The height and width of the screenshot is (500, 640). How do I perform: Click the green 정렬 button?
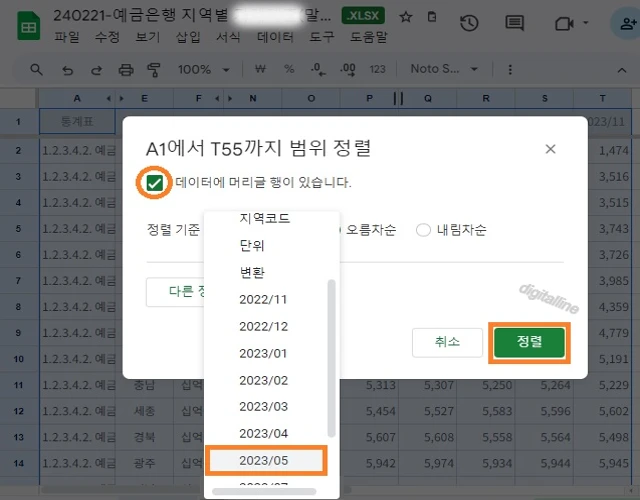tap(529, 342)
